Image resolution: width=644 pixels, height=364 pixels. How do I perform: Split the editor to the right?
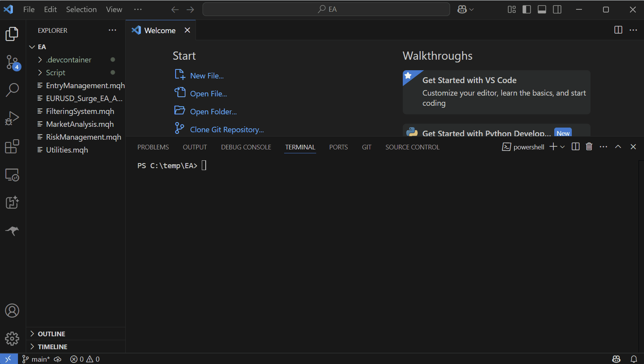(618, 30)
